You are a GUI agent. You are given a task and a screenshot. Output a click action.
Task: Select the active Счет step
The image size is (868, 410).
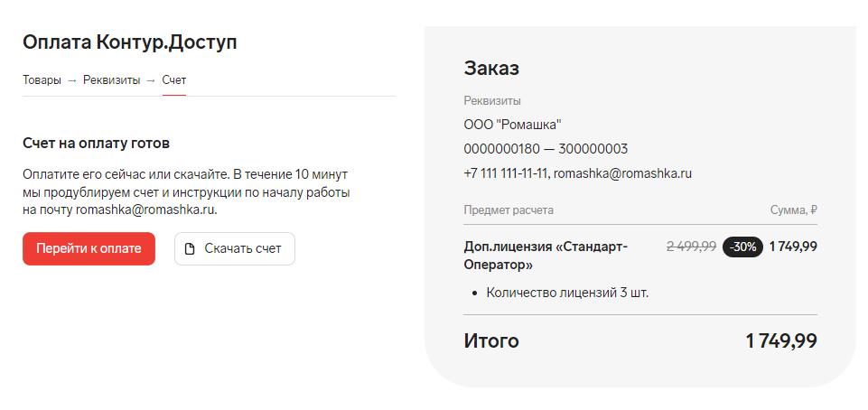[173, 79]
